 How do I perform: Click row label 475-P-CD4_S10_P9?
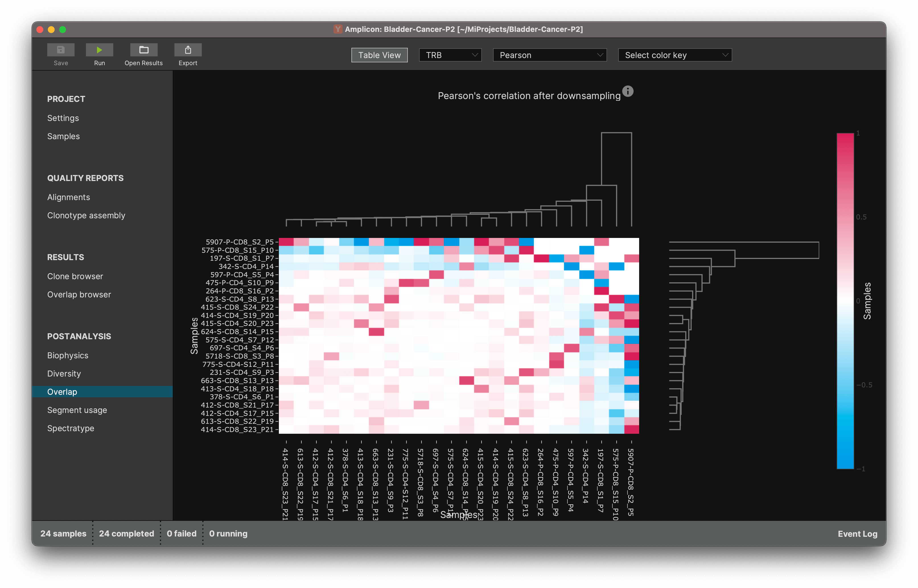[x=240, y=283]
